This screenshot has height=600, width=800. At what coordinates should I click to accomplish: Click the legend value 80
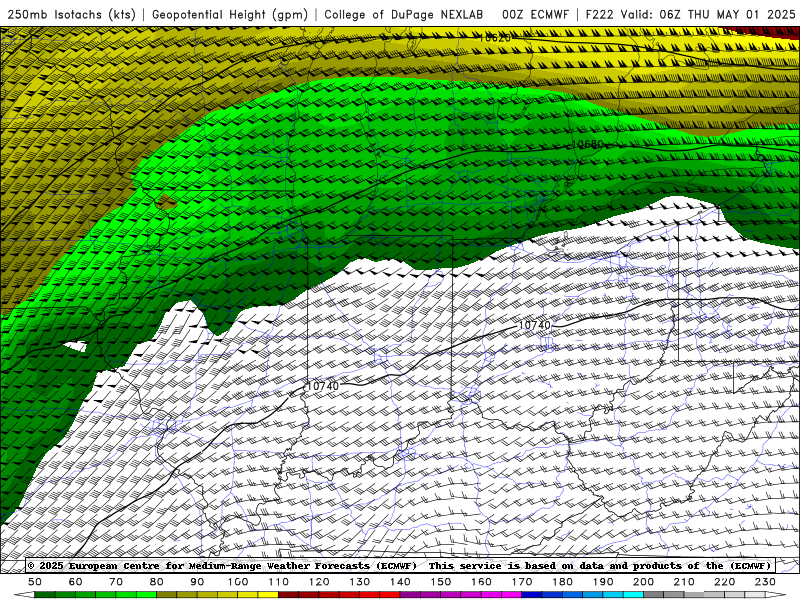157,582
